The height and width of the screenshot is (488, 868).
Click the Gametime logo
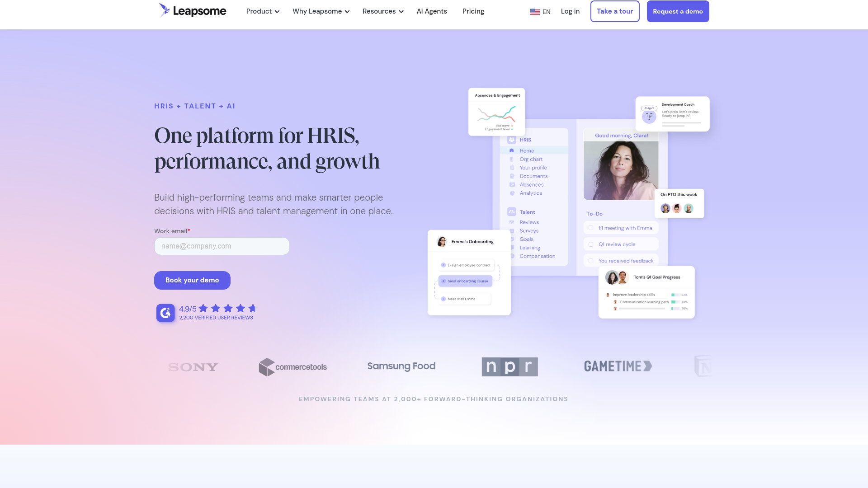(x=618, y=366)
